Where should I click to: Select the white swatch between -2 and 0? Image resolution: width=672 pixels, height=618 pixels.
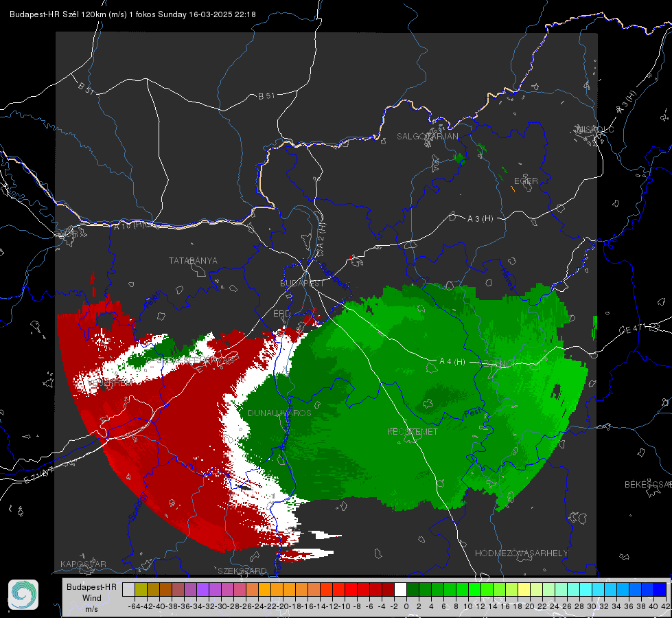coord(400,589)
